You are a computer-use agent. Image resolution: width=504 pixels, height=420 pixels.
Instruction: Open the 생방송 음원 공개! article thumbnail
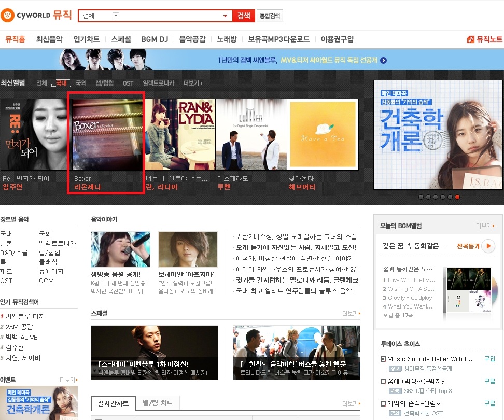(120, 249)
